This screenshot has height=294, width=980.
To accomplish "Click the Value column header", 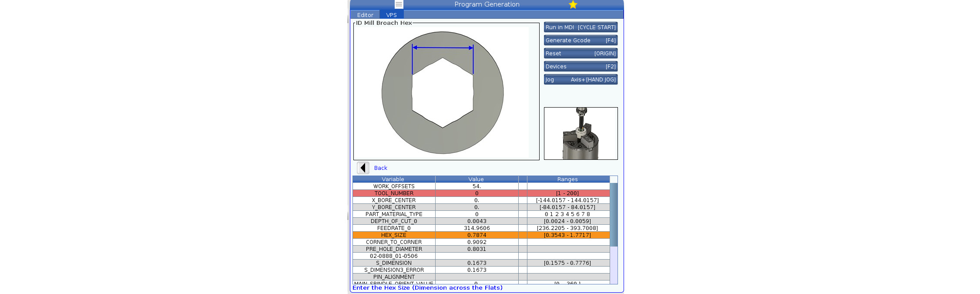I will point(476,179).
